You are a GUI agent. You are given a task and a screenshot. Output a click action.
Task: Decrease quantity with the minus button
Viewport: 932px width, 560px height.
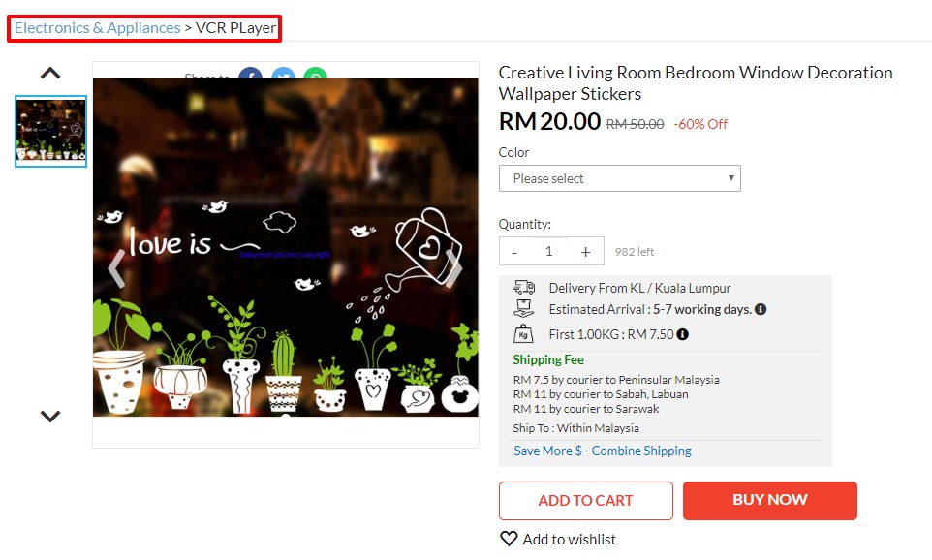[x=514, y=252]
